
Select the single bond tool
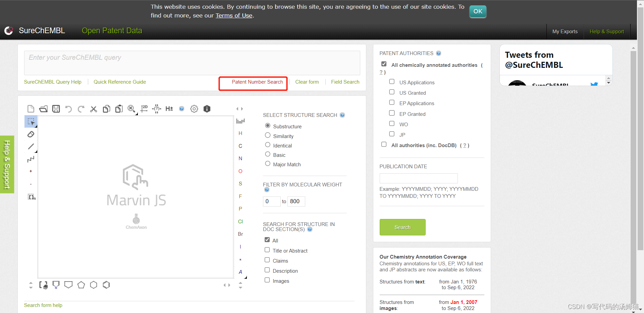click(31, 146)
